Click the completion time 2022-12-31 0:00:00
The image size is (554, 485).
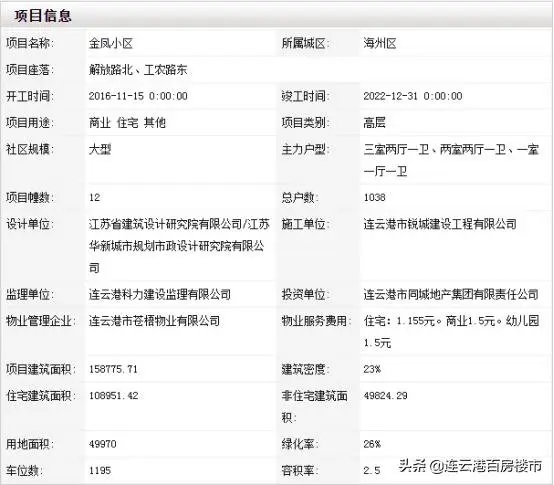[x=413, y=96]
